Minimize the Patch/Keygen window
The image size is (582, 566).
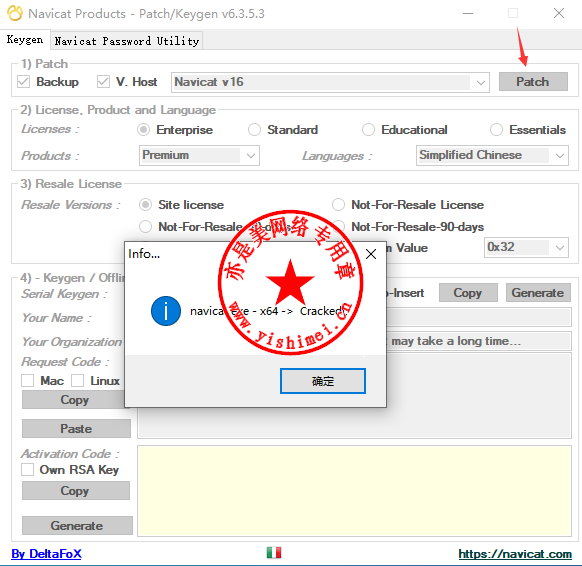click(468, 14)
